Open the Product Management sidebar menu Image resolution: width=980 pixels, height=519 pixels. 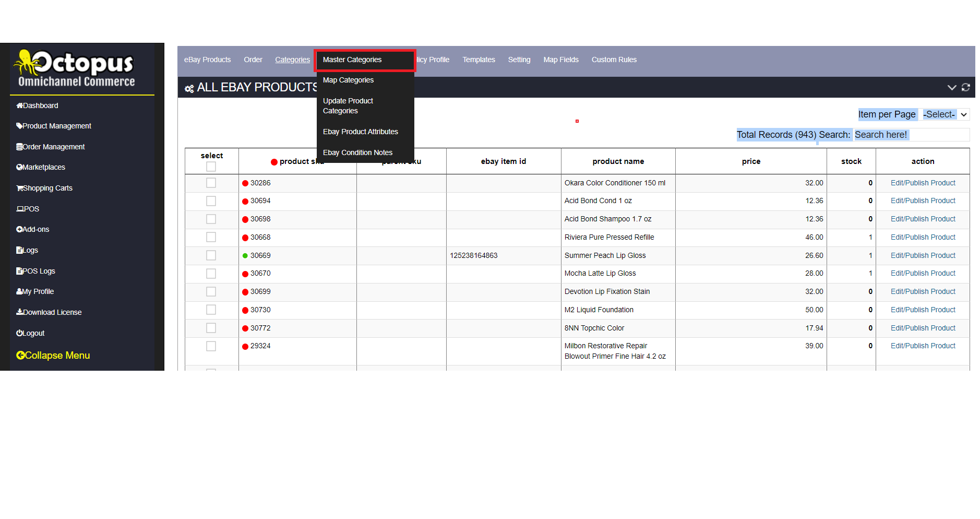(x=54, y=126)
